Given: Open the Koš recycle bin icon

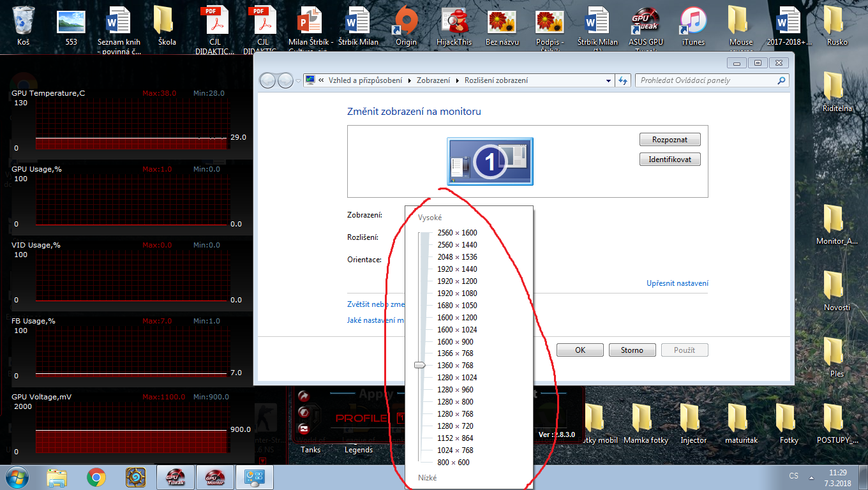Looking at the screenshot, I should [x=24, y=26].
